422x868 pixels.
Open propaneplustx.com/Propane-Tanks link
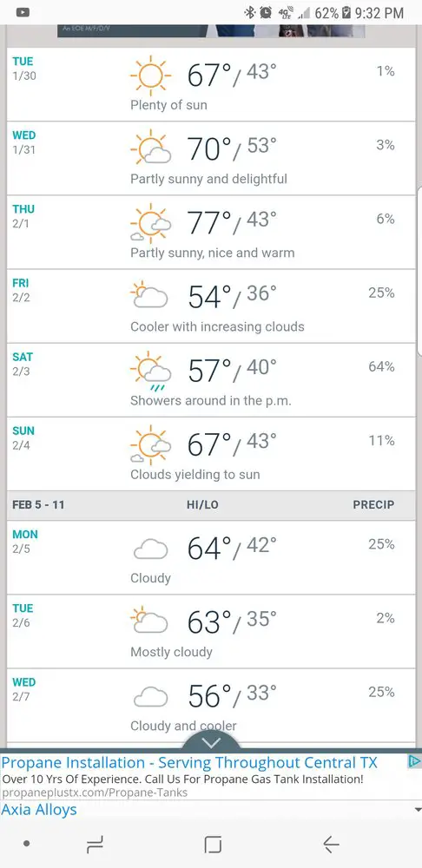(x=94, y=792)
